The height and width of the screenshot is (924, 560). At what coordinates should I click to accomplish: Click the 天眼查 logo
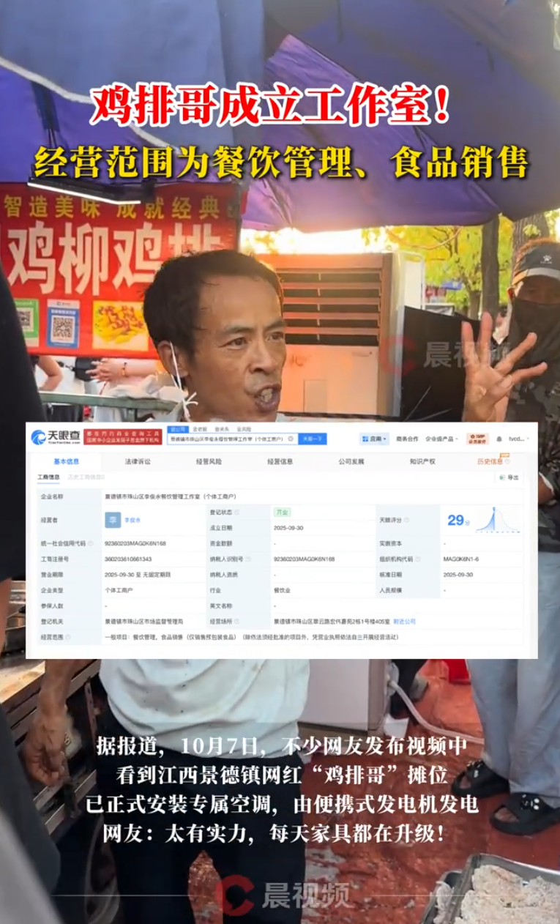54,438
